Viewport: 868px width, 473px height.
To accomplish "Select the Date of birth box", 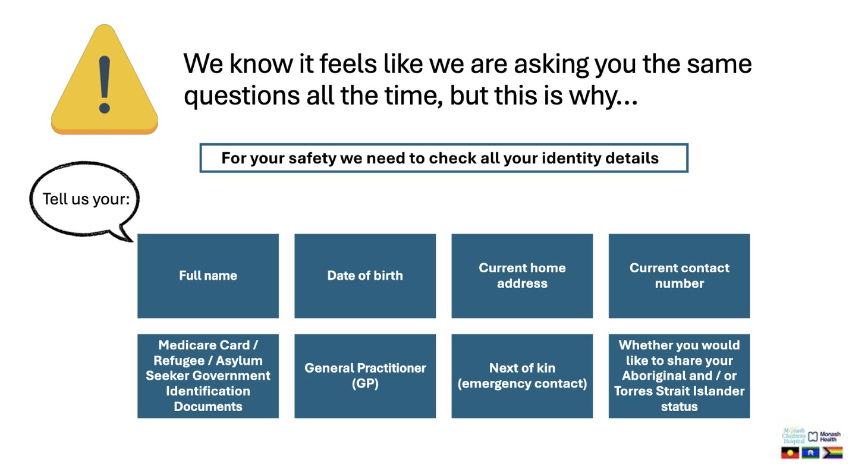I will tap(365, 276).
